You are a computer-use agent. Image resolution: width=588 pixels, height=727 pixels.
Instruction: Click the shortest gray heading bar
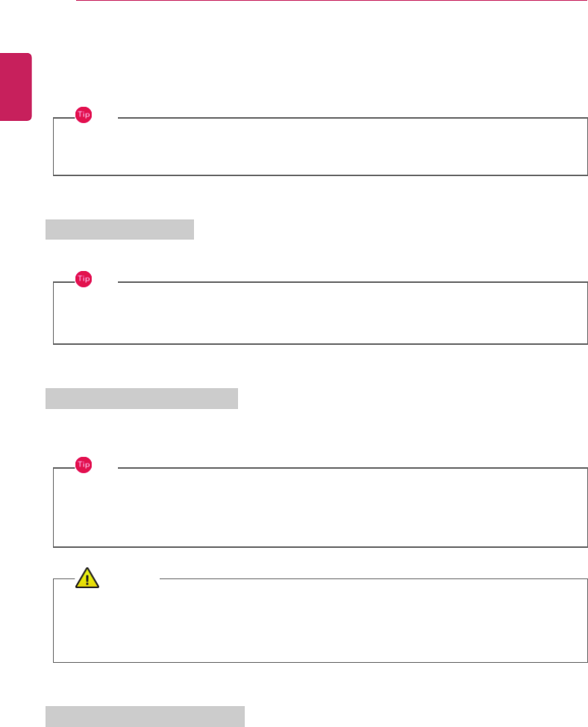119,229
